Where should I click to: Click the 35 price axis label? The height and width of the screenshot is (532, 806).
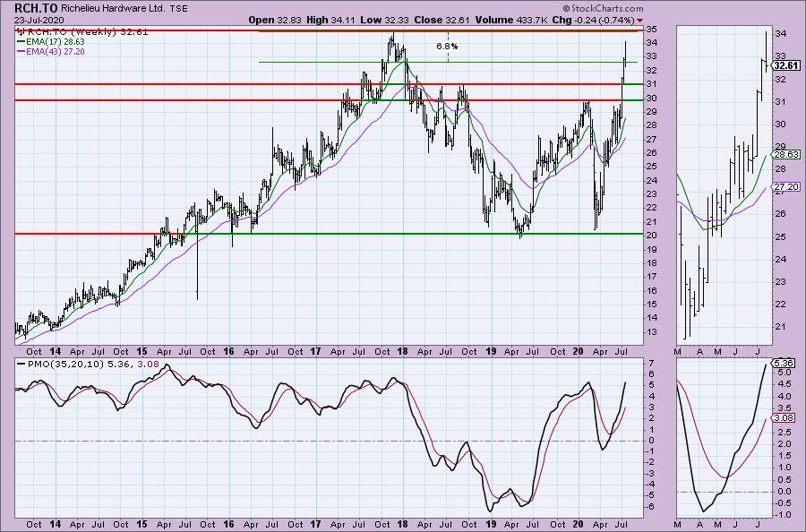point(651,30)
